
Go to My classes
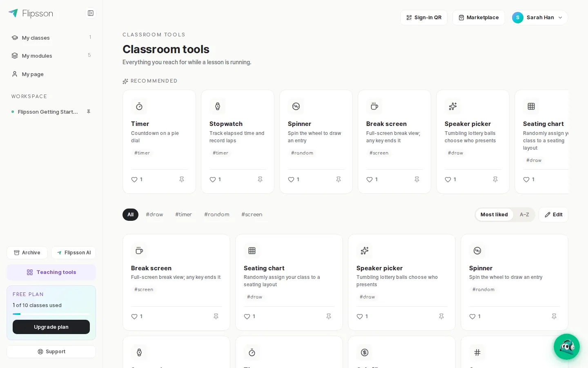tap(51, 38)
